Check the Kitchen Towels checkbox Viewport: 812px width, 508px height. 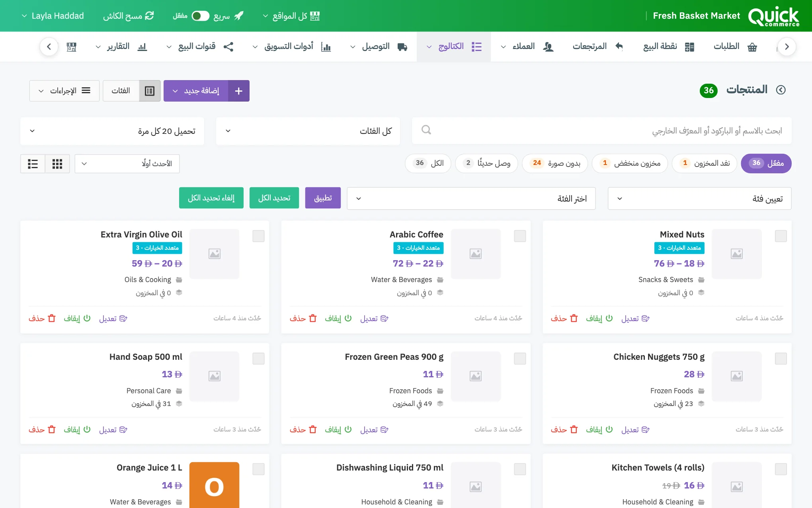pos(781,469)
